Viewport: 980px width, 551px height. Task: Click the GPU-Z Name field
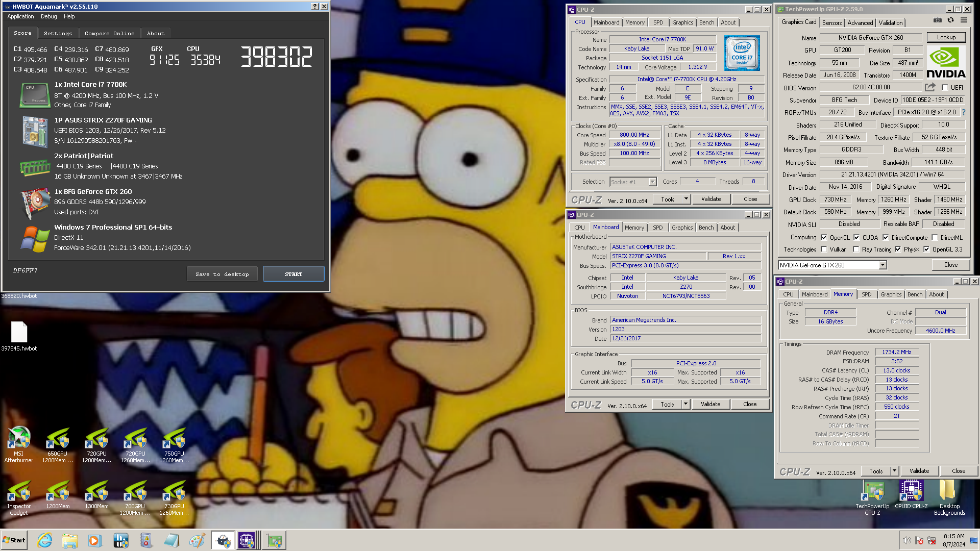point(871,38)
